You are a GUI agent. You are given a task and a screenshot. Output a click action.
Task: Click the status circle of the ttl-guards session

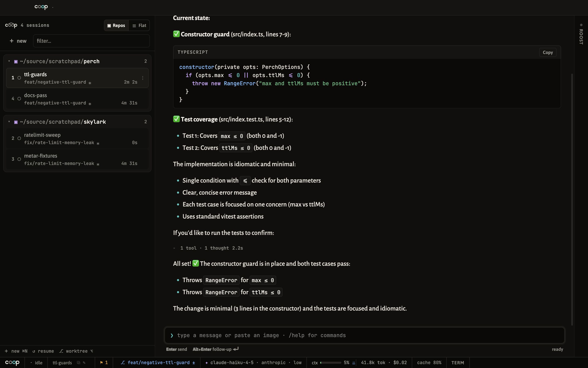point(19,78)
